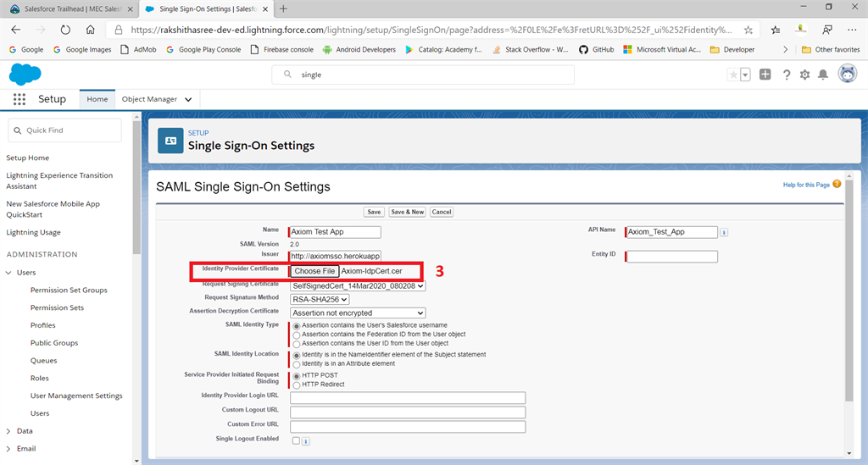Screen dimensions: 868x465
Task: Click the Salesforce cloud logo
Action: (x=25, y=74)
